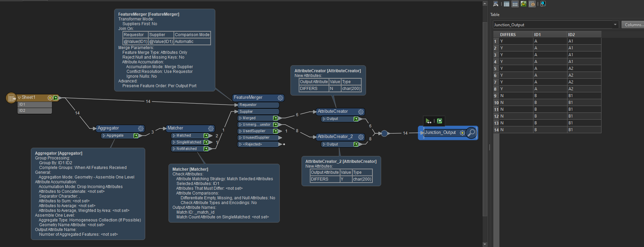The width and height of the screenshot is (644, 247).
Task: Inspect AttributeCreator Output cache magnifier
Action: coord(356,119)
